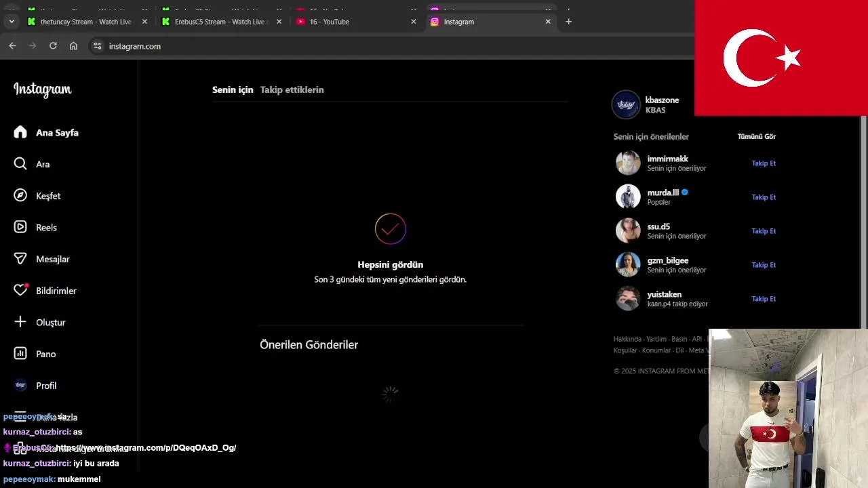Open the gzm_bilgee profile picture
The width and height of the screenshot is (868, 488).
(628, 264)
